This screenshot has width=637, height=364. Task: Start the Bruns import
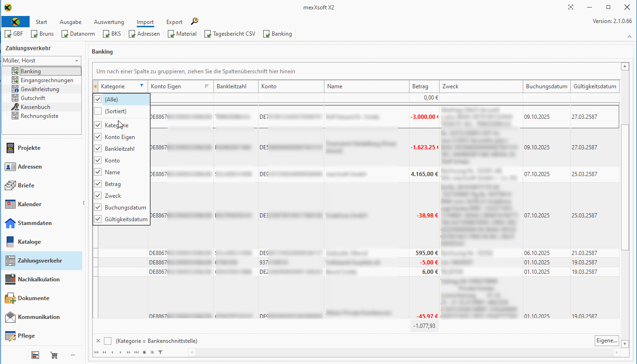coord(42,34)
